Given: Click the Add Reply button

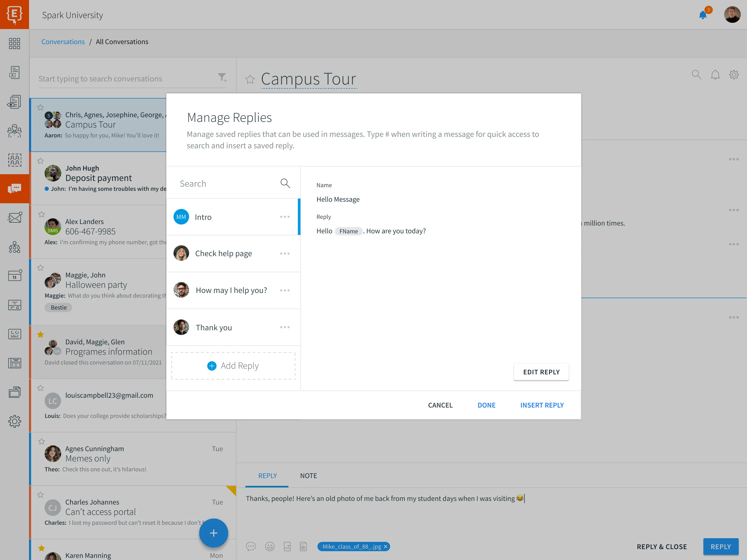Looking at the screenshot, I should click(233, 366).
